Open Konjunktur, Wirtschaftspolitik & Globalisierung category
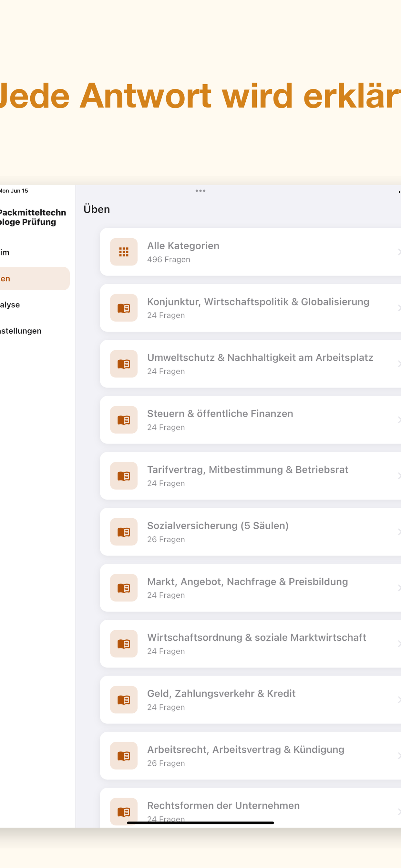 coord(250,308)
